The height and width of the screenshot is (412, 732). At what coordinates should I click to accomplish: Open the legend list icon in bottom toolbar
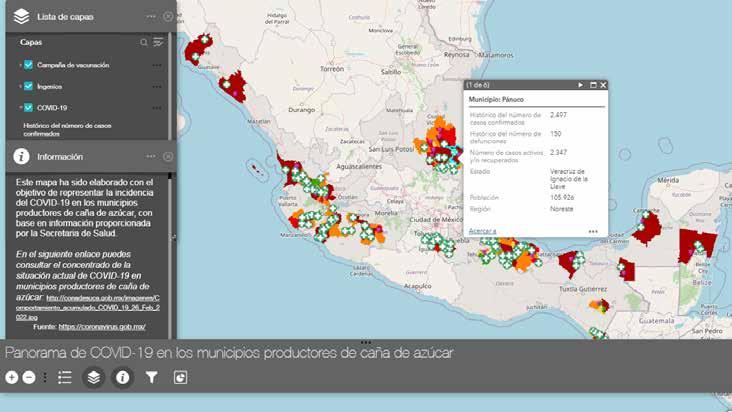click(x=65, y=377)
